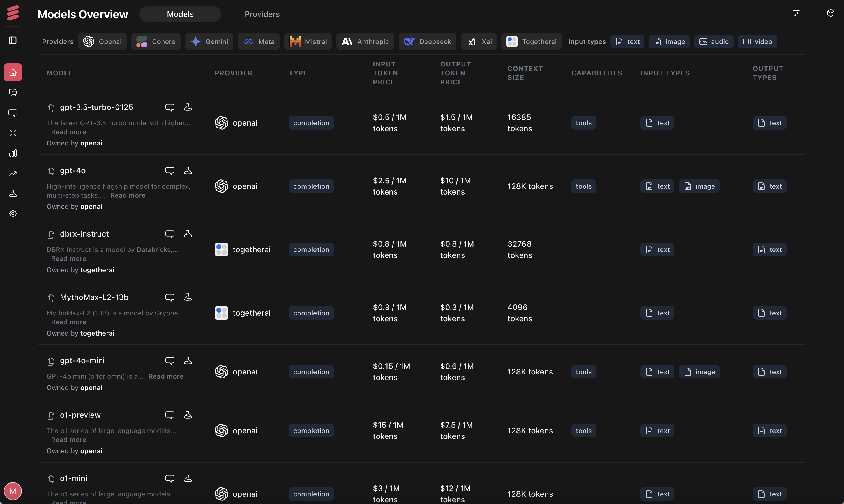Click image input tag in gpt-4o-mini row
Viewport: 844px width, 504px height.
coord(699,372)
